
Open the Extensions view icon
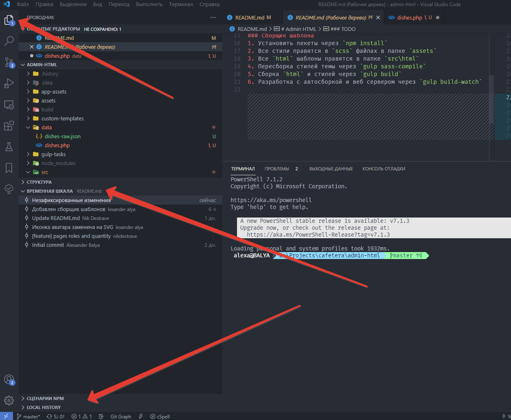click(9, 126)
